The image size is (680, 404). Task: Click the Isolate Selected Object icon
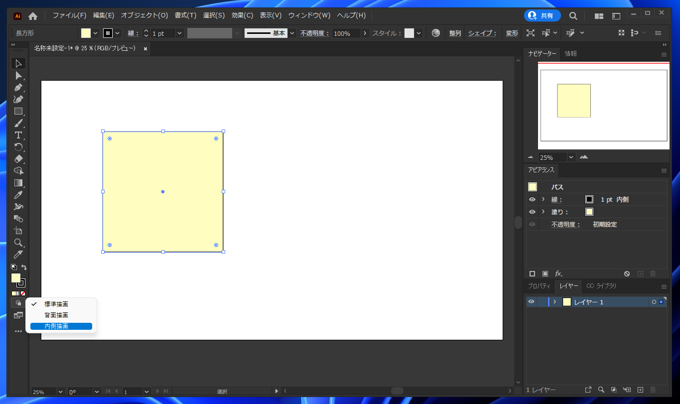tap(530, 33)
